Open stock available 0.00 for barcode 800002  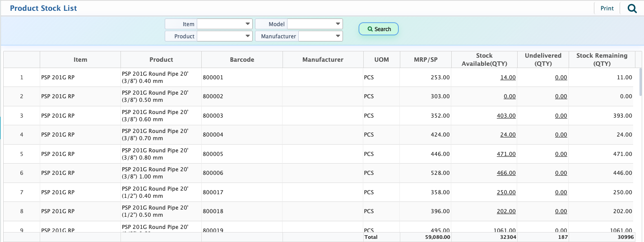coord(510,96)
